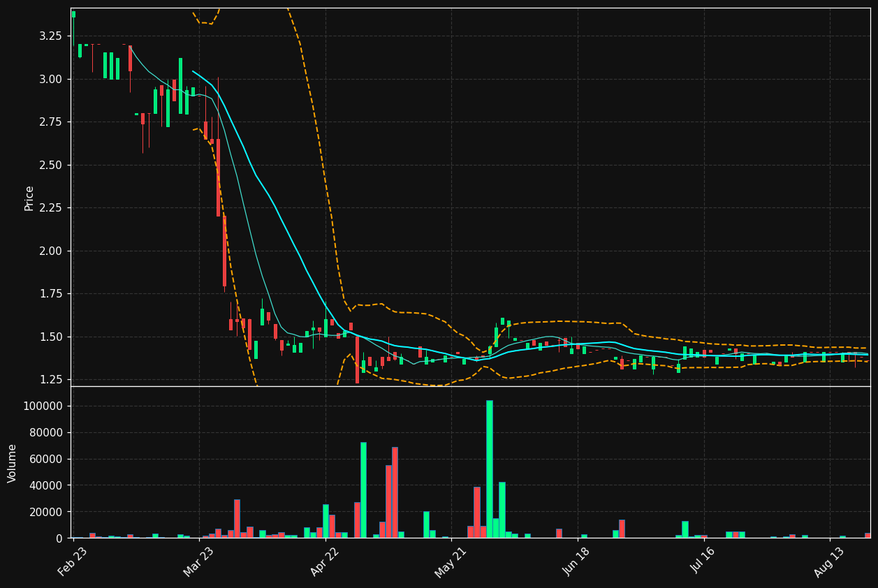Click the 100000 volume tick label
The image size is (878, 588).
pyautogui.click(x=43, y=406)
